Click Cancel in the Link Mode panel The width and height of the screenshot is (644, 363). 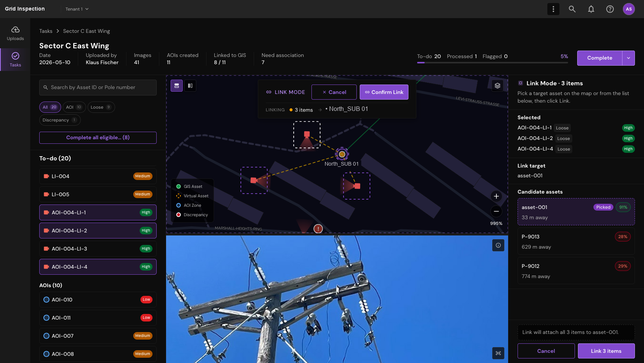click(546, 351)
